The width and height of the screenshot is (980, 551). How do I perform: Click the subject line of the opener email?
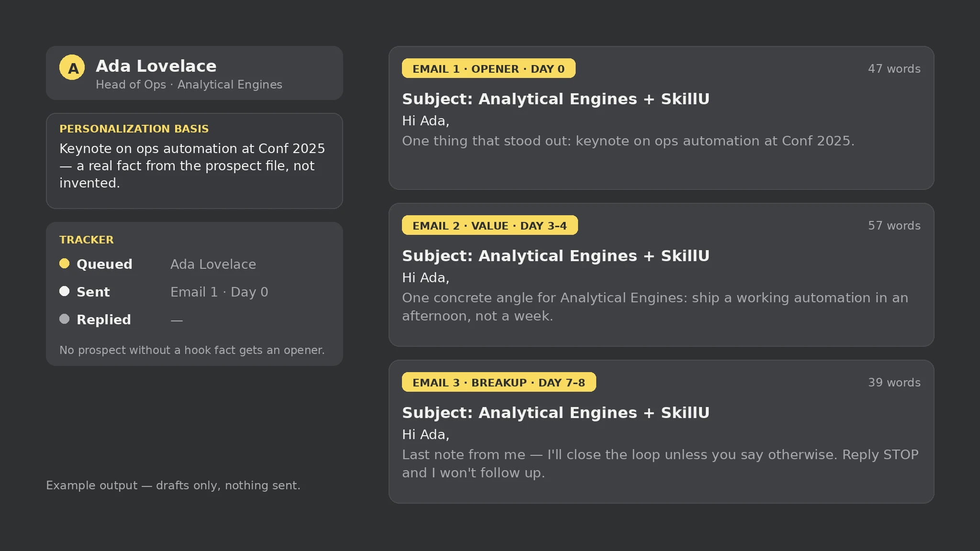556,99
